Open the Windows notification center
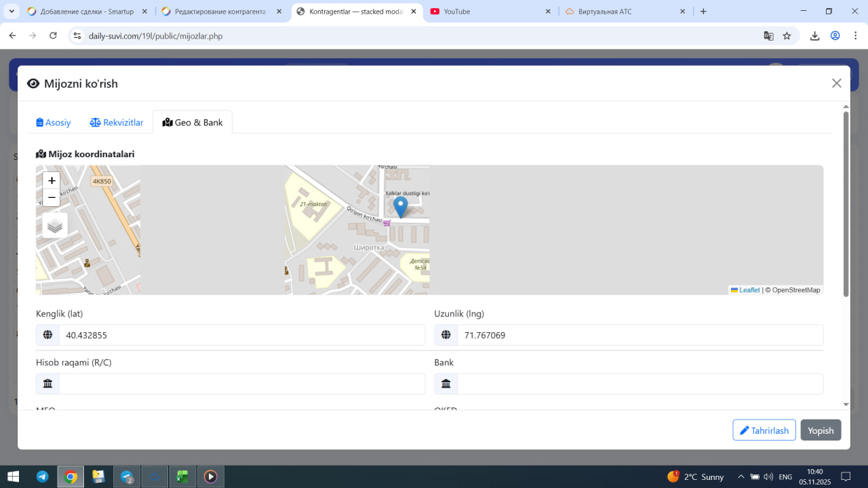This screenshot has width=868, height=488. (846, 476)
